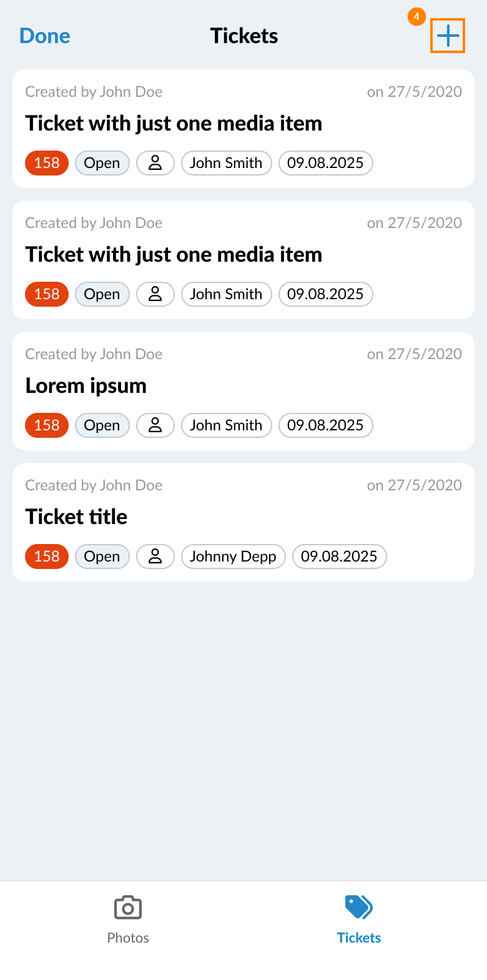Select the Tickets tag icon
487x980 pixels.
pyautogui.click(x=359, y=907)
